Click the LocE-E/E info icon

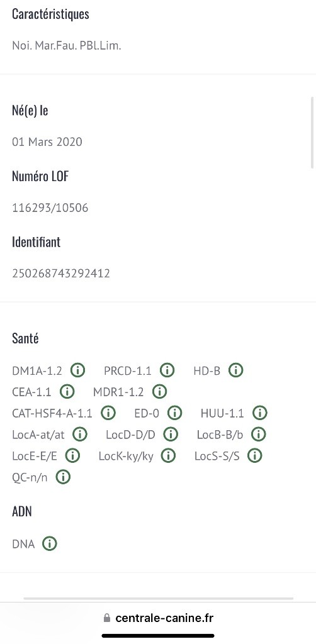[73, 455]
